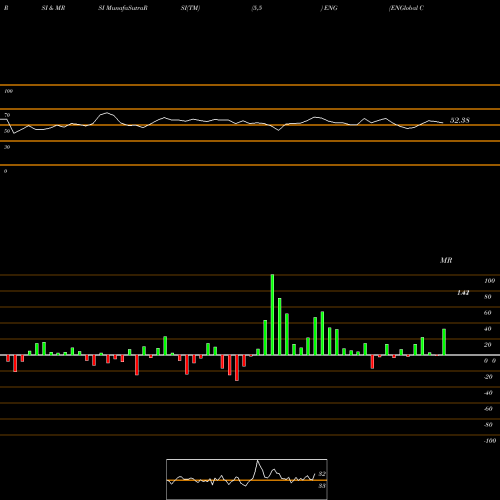Viewport: 500px width, 500px height.
Task: Click the mini RSI thumbnail chart
Action: coord(247,479)
